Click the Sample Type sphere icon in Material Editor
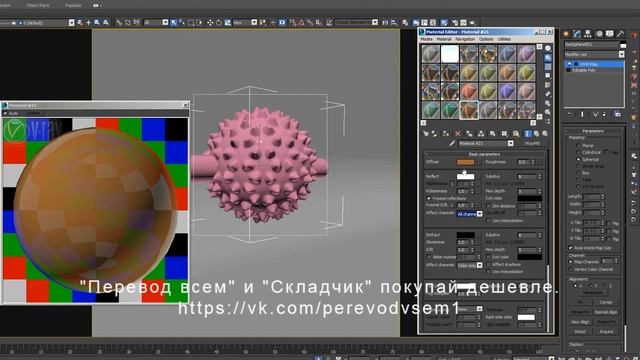Screen dimensions: 640x360 click(x=548, y=49)
